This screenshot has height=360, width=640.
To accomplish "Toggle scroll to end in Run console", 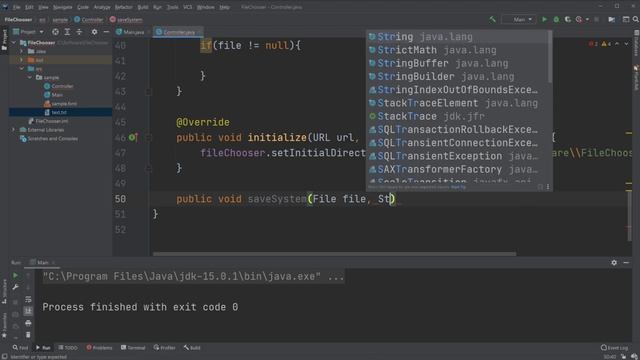I will [x=28, y=311].
